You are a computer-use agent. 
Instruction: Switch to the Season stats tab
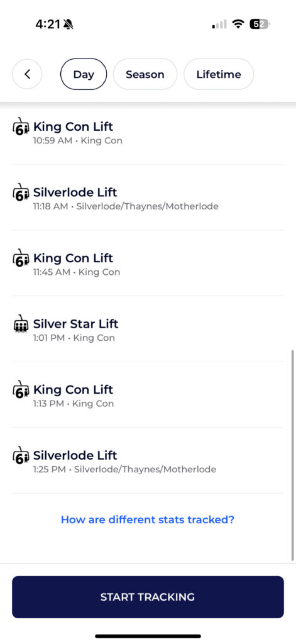pos(145,74)
